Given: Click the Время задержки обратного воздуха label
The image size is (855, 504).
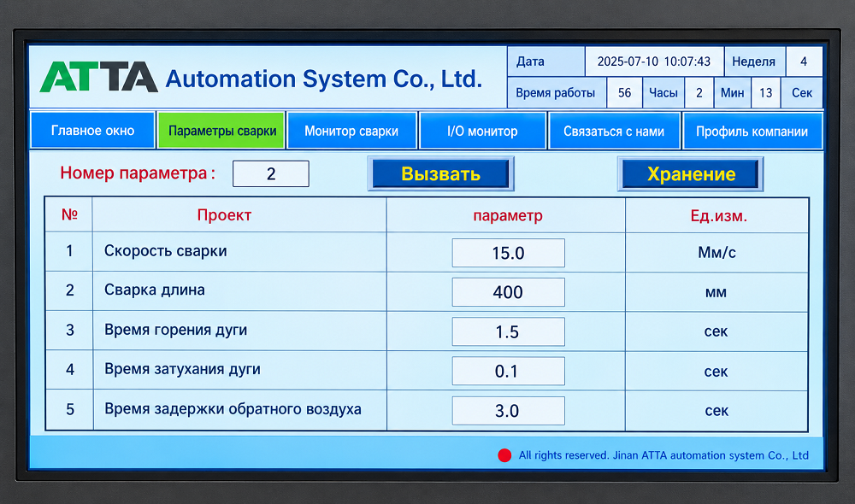Looking at the screenshot, I should point(233,408).
